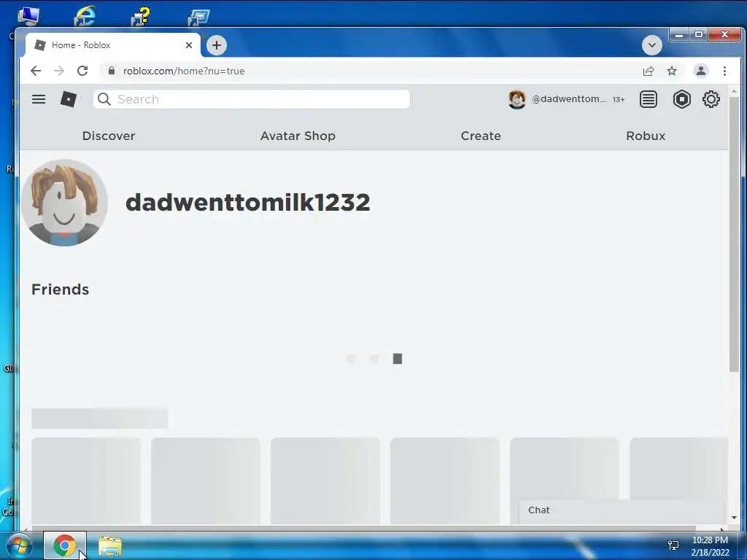
Task: Click the scrollbar up arrow
Action: [x=734, y=91]
